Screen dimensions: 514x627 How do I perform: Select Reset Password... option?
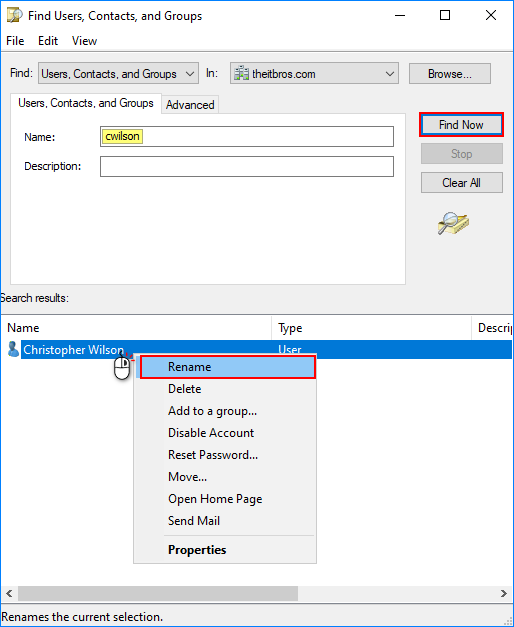(x=225, y=455)
